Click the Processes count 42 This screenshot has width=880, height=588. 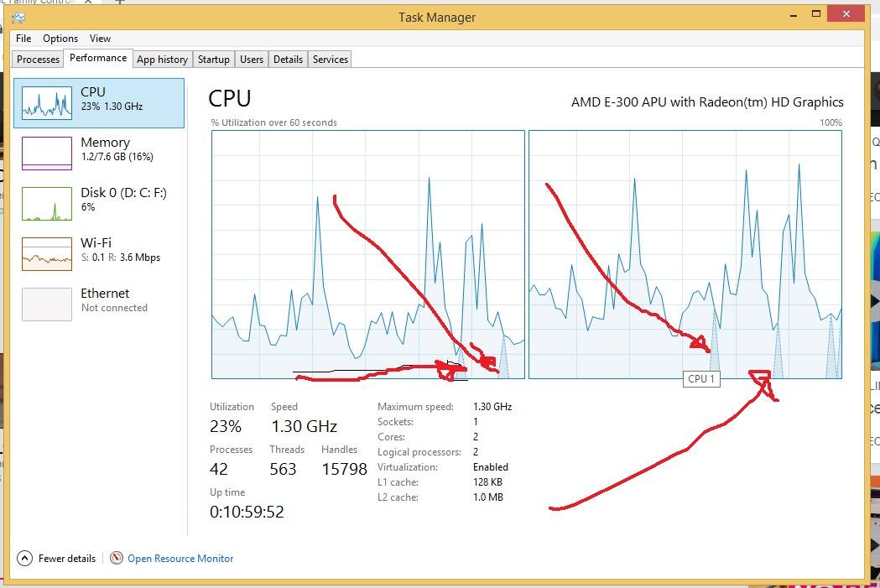(219, 469)
